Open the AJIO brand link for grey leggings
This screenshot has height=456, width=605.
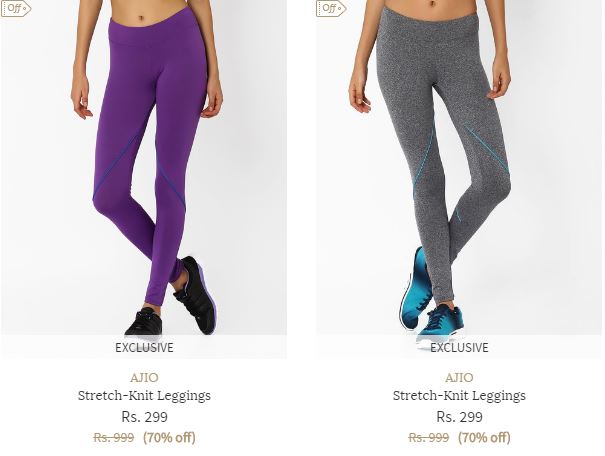click(x=459, y=377)
